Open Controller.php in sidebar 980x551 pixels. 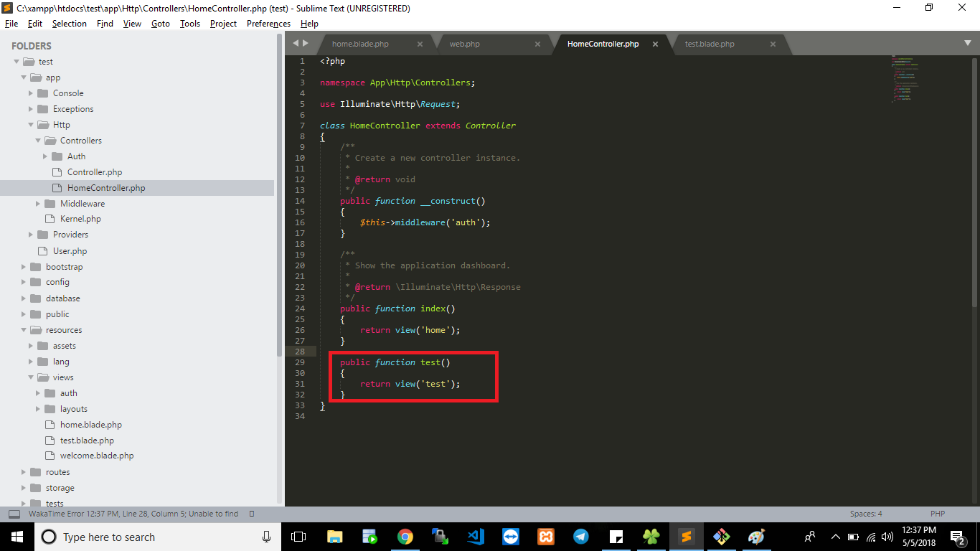click(x=95, y=172)
